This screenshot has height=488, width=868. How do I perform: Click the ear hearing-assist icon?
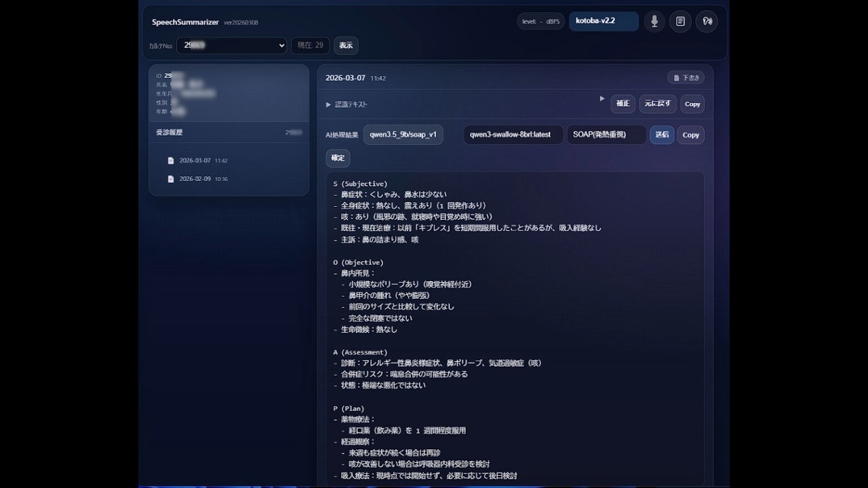[707, 21]
